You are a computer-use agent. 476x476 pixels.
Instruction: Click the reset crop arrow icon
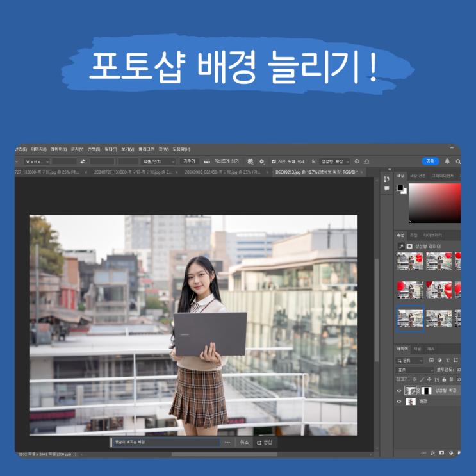tap(366, 161)
